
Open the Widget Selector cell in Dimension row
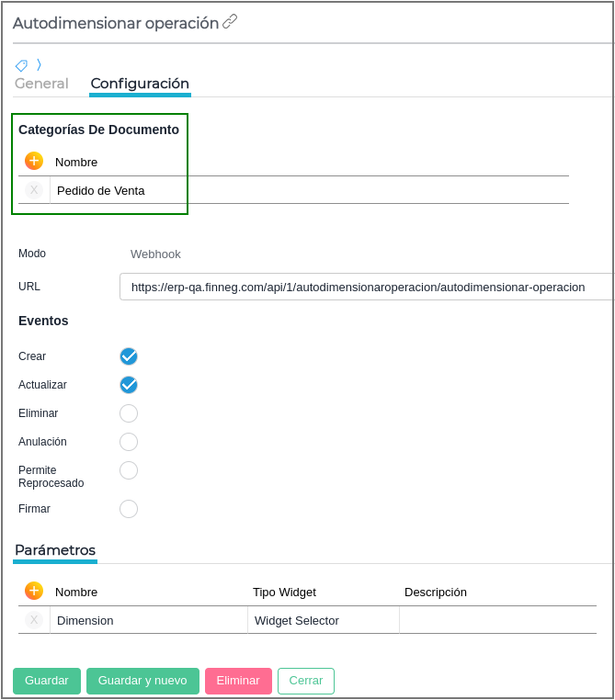tap(323, 620)
